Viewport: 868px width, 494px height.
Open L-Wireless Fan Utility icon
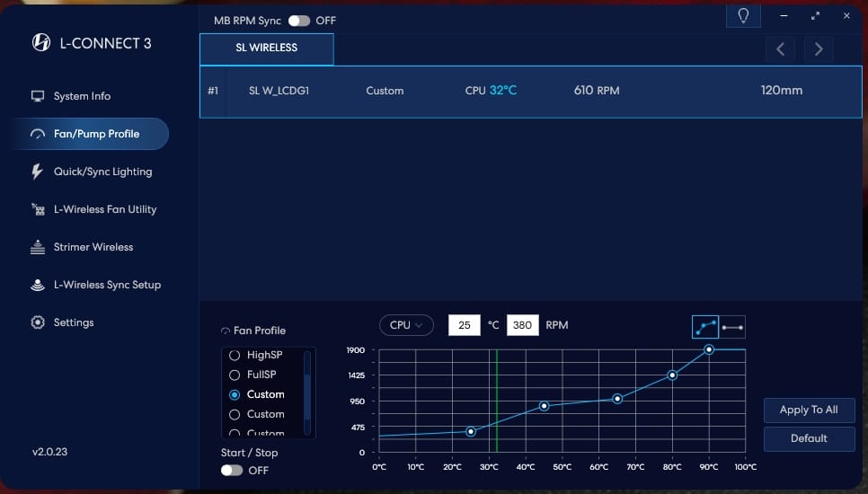pyautogui.click(x=38, y=209)
